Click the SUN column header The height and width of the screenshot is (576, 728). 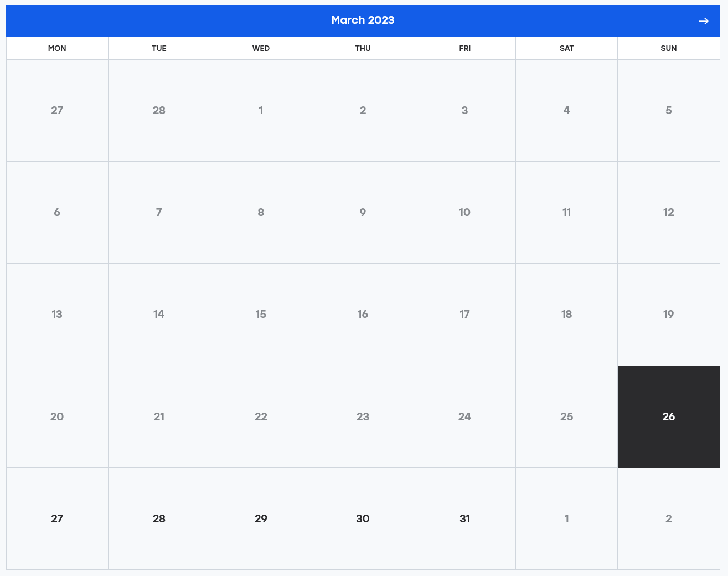(669, 48)
